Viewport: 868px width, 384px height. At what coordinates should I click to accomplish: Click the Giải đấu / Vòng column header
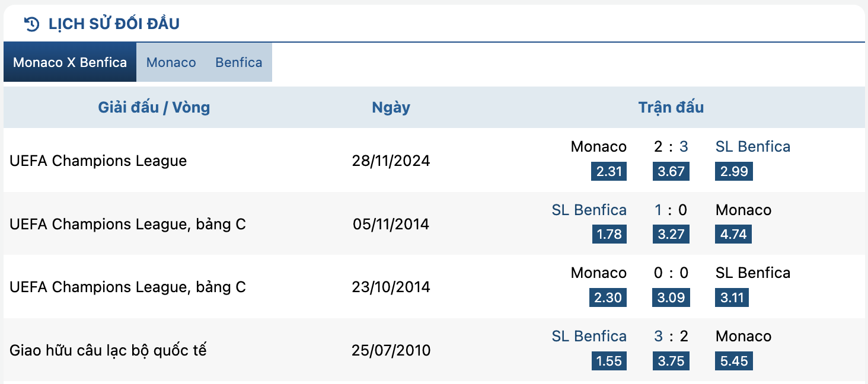(154, 107)
